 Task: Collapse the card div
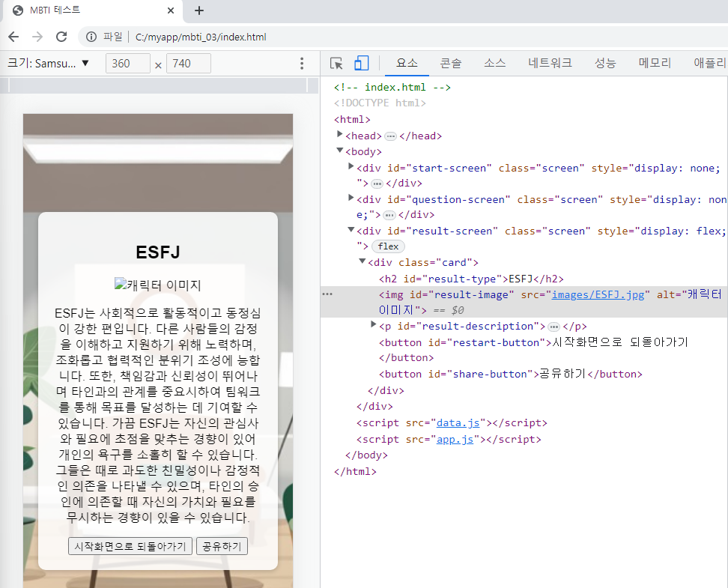pyautogui.click(x=363, y=261)
